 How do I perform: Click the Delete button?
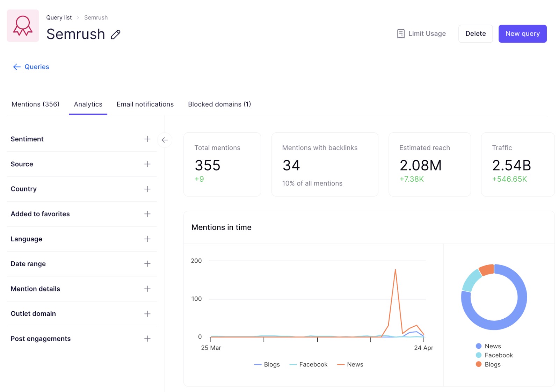coord(475,34)
